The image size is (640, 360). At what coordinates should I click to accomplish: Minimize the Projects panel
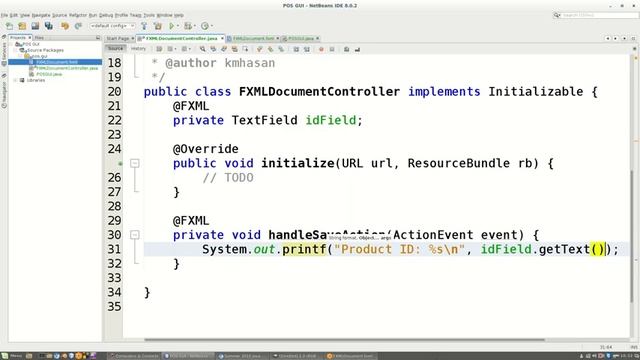pyautogui.click(x=98, y=38)
